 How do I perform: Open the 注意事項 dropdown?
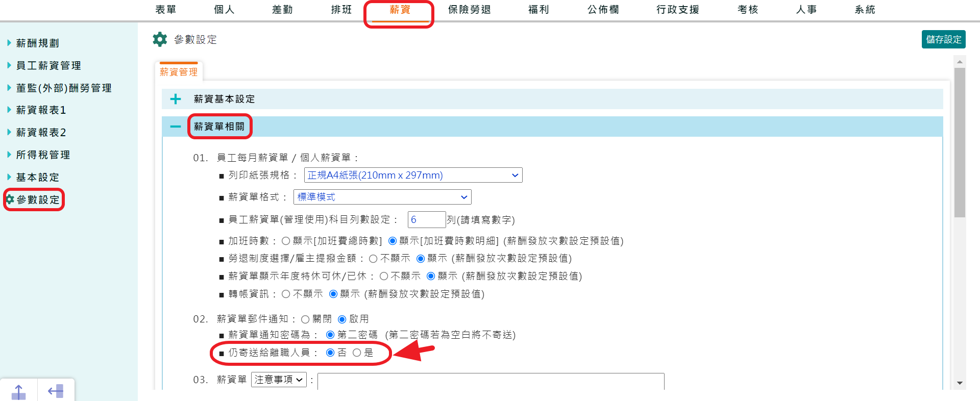(x=279, y=380)
